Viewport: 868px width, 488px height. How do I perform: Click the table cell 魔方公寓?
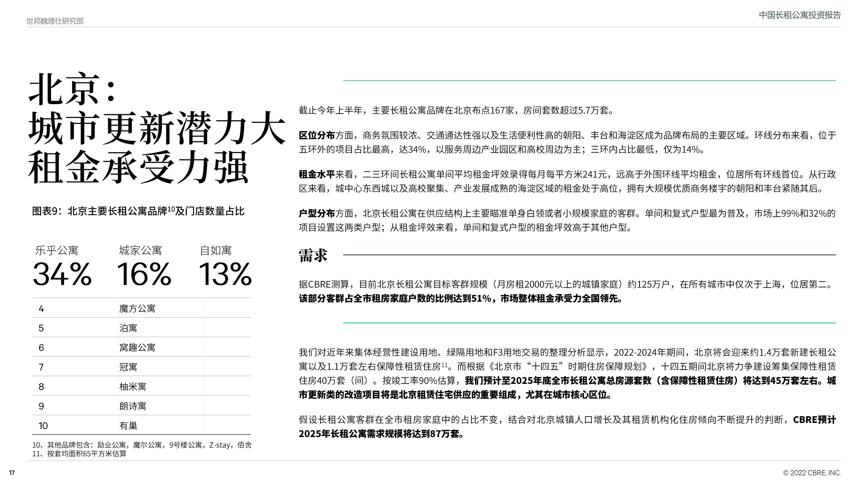[137, 309]
